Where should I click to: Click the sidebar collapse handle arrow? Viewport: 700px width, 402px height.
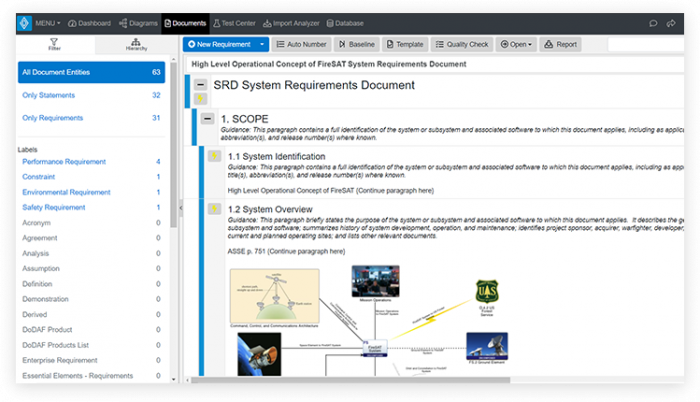click(181, 208)
